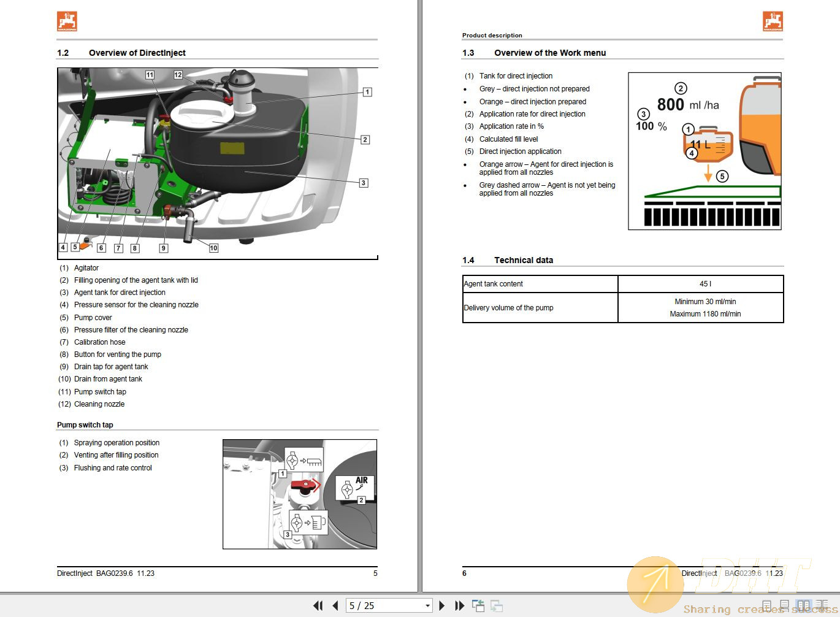
Task: Click the go-to-previous-view icon
Action: point(478,605)
